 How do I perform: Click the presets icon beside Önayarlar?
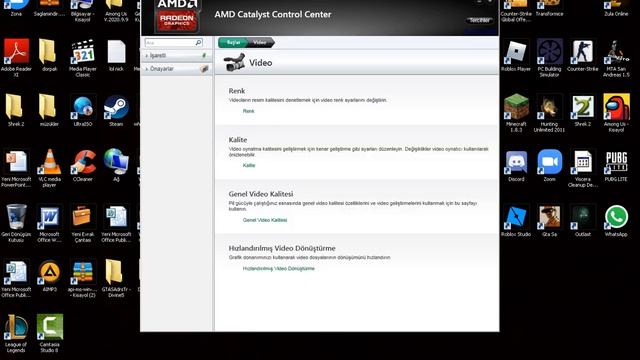(x=204, y=69)
